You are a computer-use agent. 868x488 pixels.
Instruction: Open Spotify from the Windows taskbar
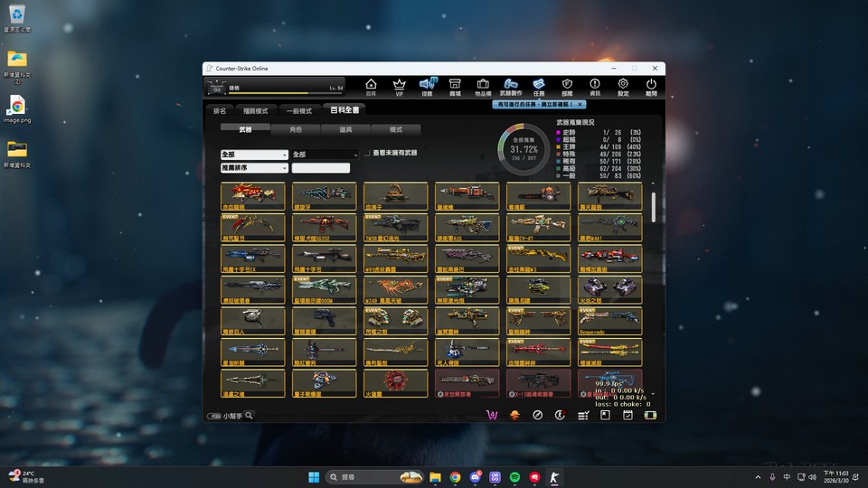click(514, 476)
